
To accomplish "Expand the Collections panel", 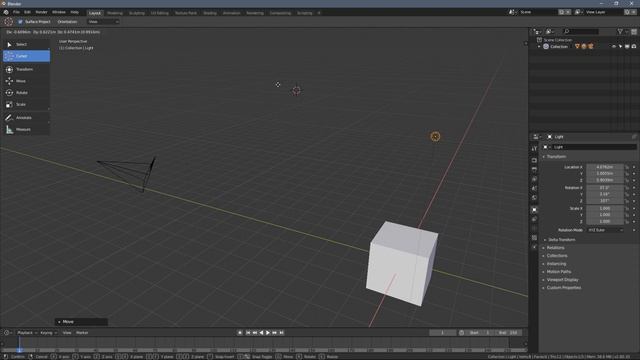I will tap(557, 256).
